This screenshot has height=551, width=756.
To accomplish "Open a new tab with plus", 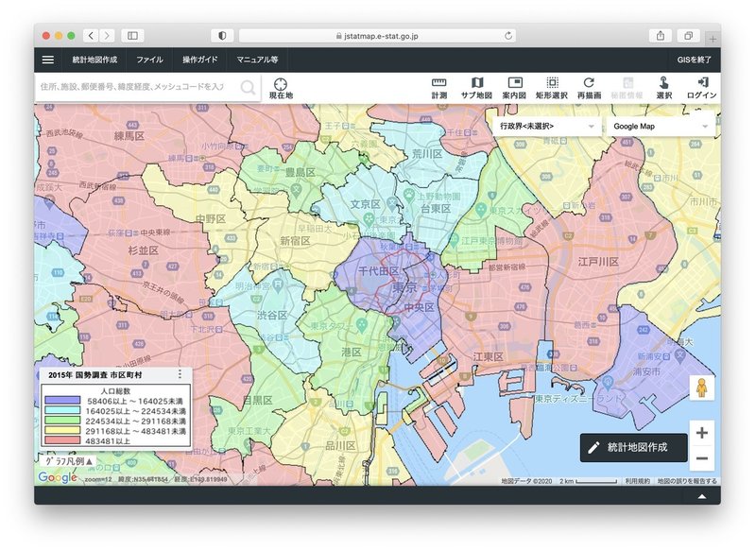I will click(x=713, y=39).
